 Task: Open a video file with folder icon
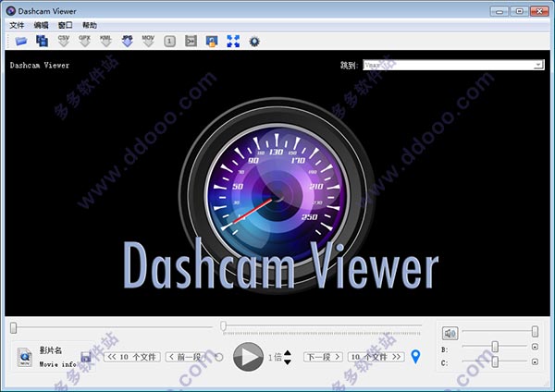point(21,42)
